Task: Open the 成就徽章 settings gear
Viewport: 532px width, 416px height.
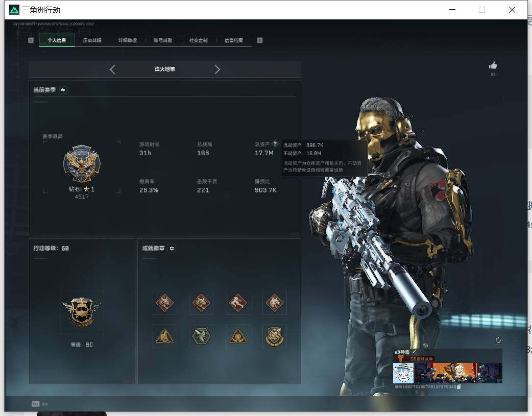Action: [x=172, y=249]
